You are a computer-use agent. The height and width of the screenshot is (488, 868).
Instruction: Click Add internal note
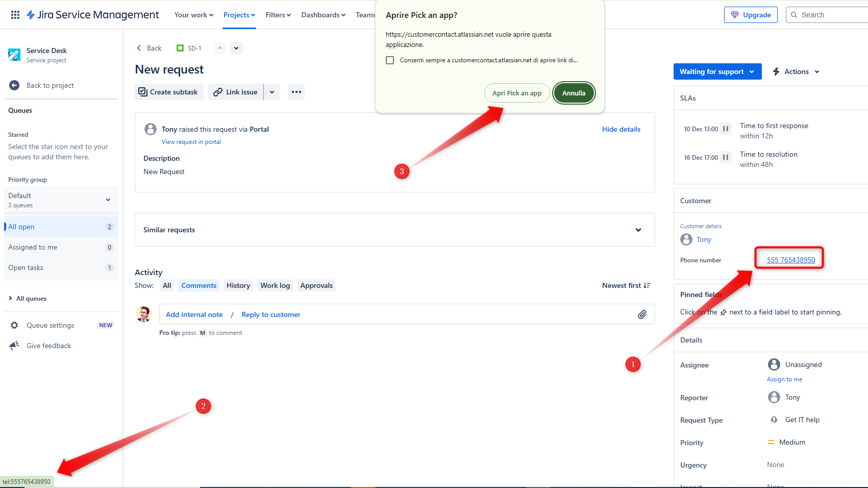[194, 314]
